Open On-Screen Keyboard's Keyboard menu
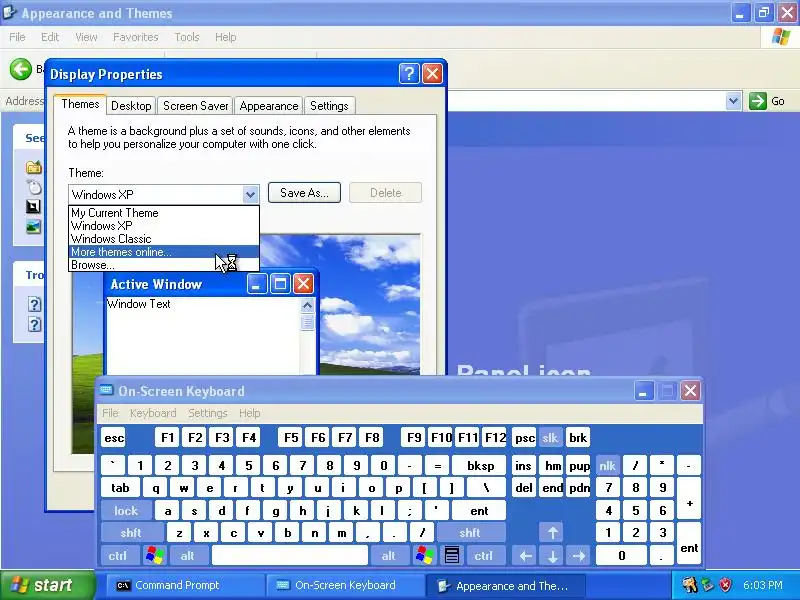Viewport: 800px width, 600px height. coord(153,413)
